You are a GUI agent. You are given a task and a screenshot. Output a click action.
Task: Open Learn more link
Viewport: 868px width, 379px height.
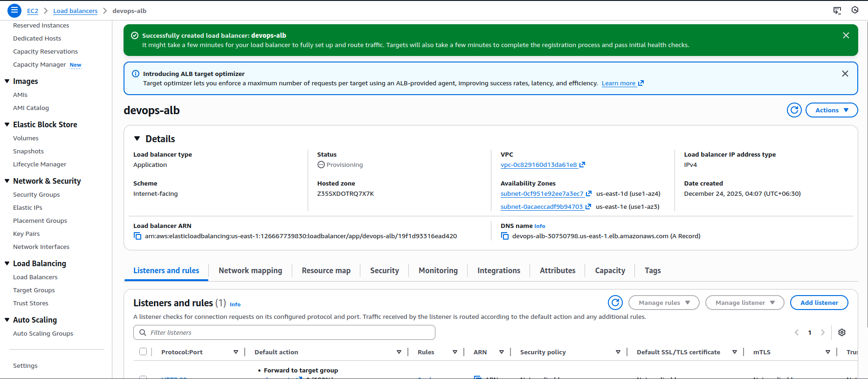tap(622, 83)
